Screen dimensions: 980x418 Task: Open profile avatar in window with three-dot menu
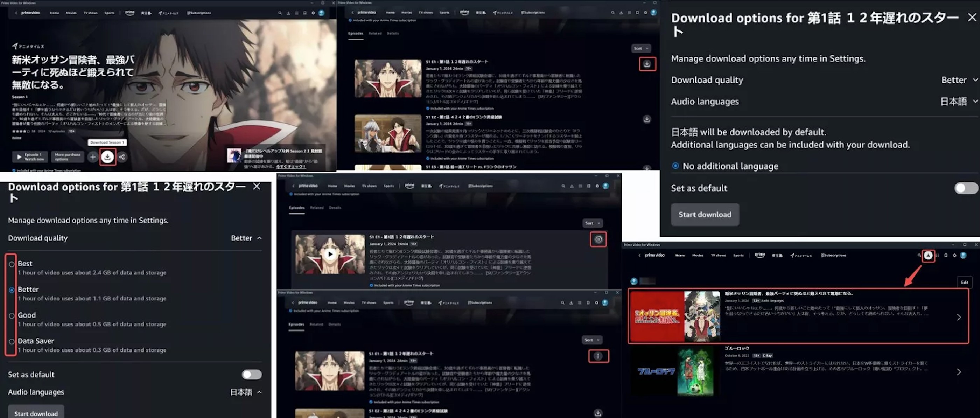tap(605, 303)
